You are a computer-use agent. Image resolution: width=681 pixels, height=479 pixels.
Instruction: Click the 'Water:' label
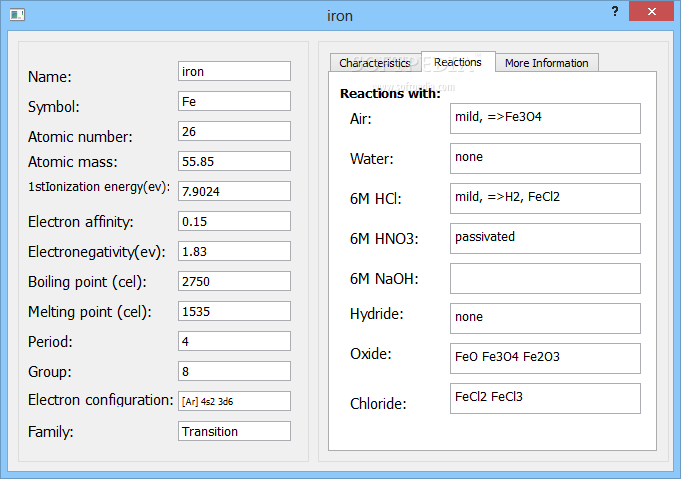pos(371,159)
